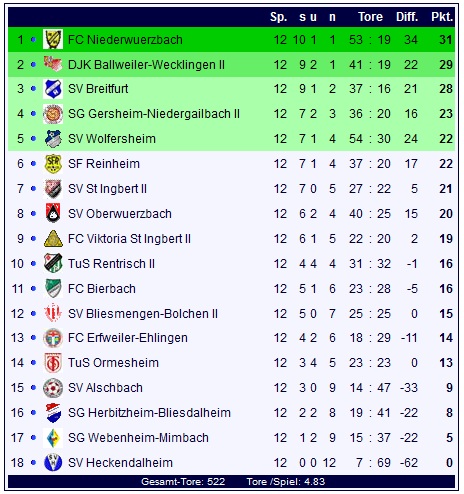Click the SV Breitfurt blue crest

pos(53,89)
